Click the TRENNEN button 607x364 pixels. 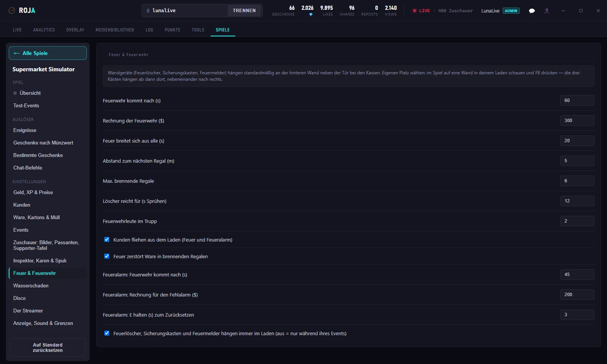(244, 11)
